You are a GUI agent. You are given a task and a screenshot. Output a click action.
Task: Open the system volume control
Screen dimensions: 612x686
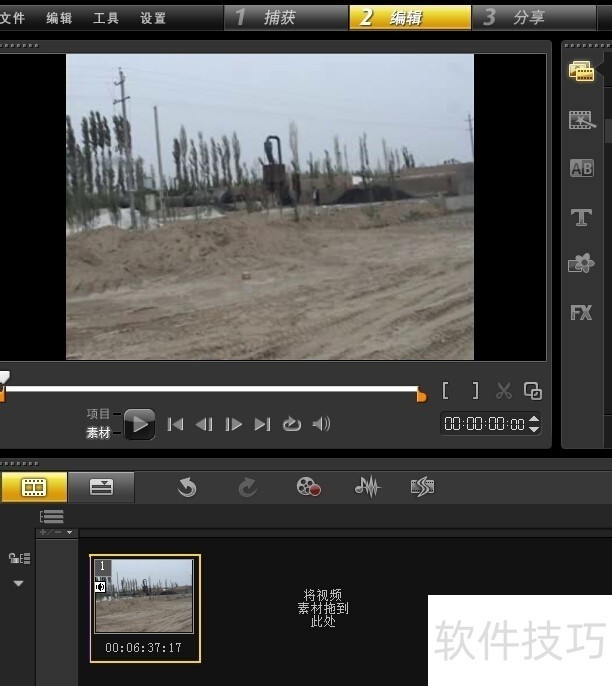pyautogui.click(x=322, y=424)
